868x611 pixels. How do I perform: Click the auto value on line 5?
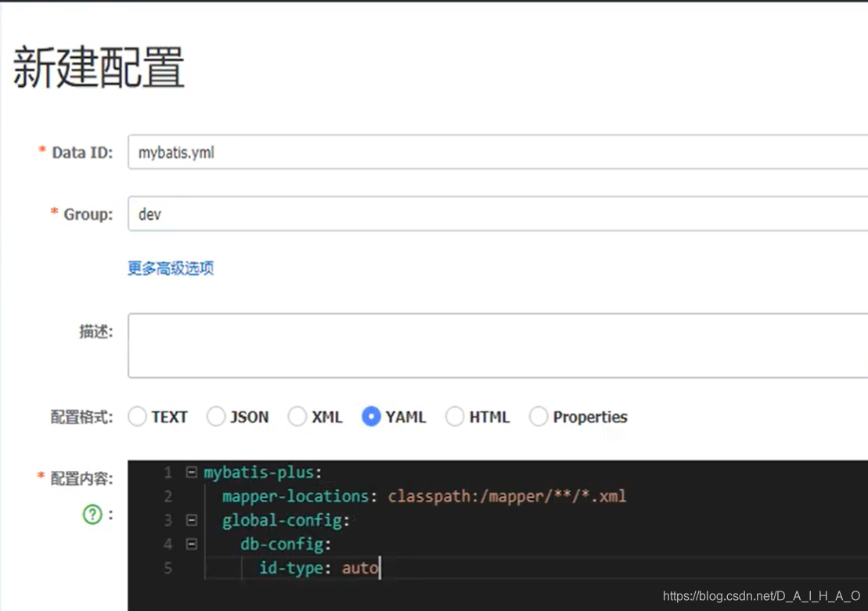coord(360,569)
